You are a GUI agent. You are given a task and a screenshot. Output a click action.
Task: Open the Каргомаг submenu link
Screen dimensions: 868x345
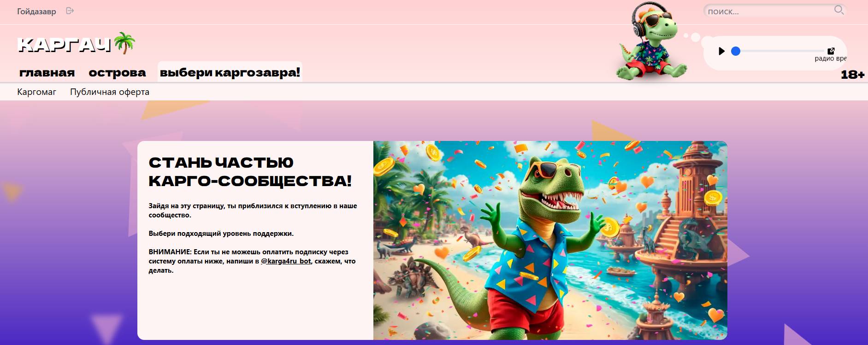click(37, 92)
